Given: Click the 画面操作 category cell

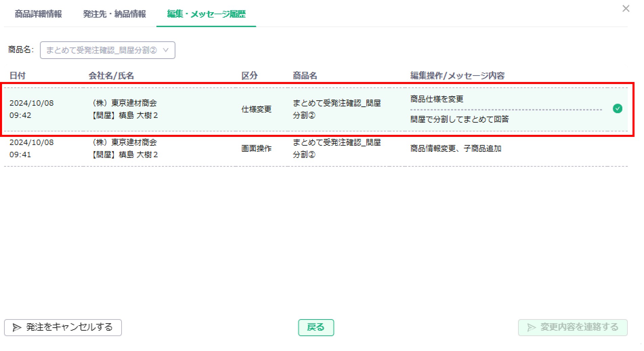Looking at the screenshot, I should [256, 148].
